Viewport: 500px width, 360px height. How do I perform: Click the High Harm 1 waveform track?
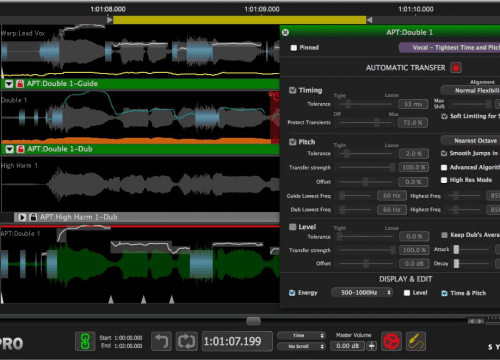pos(140,184)
